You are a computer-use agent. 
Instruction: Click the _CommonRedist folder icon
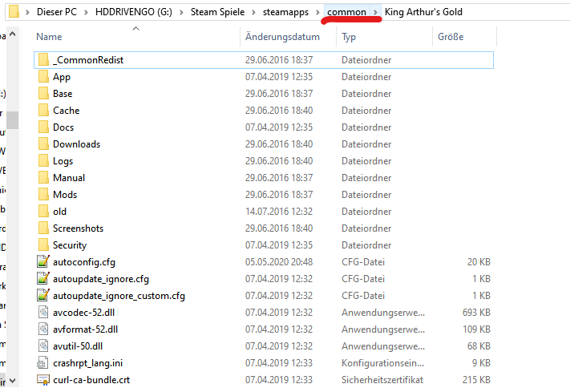click(44, 60)
